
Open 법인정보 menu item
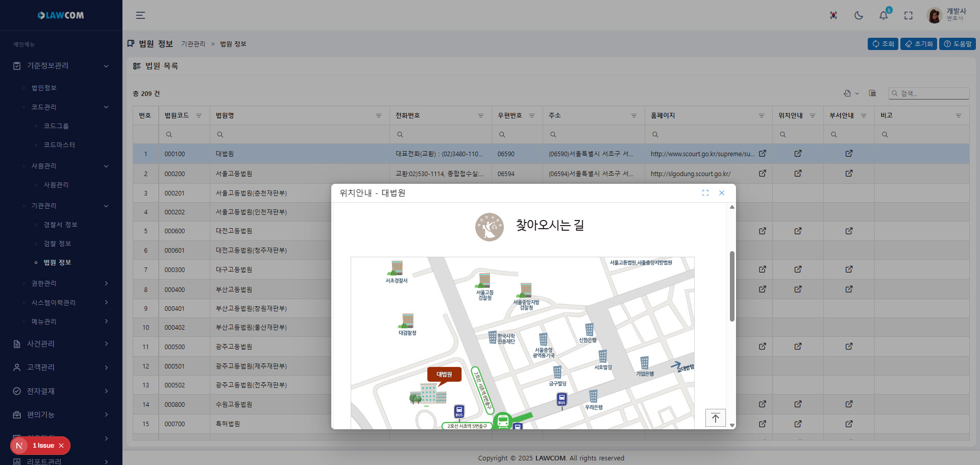44,88
